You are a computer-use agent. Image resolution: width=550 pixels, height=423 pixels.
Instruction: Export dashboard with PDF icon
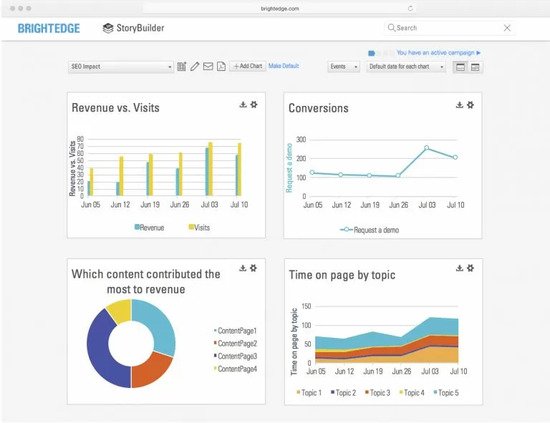point(221,66)
